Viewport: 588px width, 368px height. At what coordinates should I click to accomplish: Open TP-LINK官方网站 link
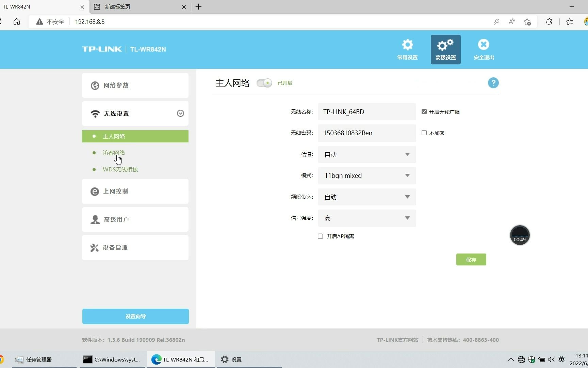[x=397, y=340]
